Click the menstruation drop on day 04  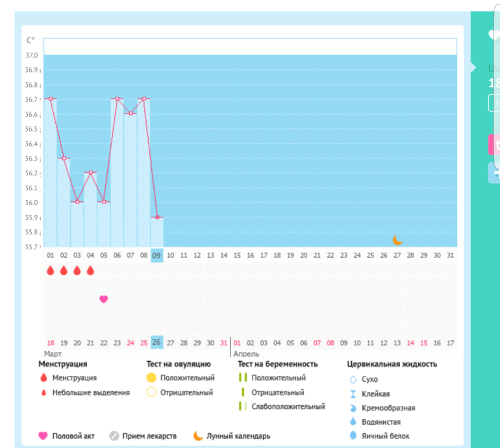coord(90,270)
